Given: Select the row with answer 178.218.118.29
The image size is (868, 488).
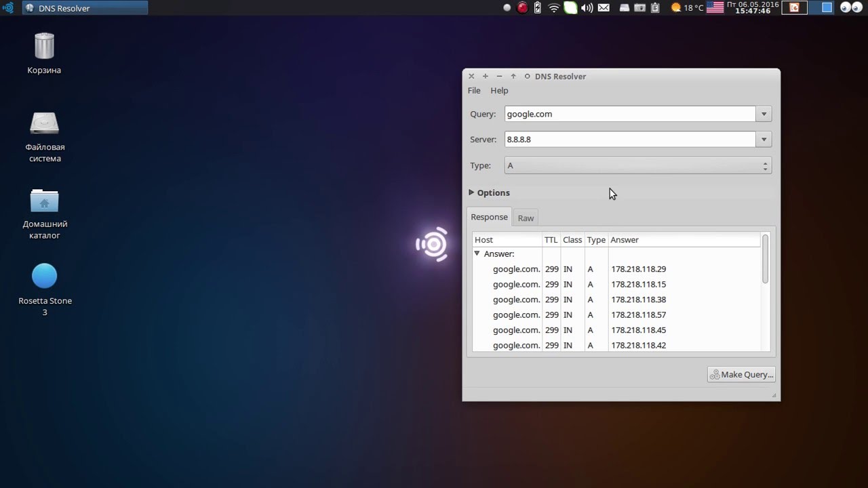Looking at the screenshot, I should [617, 269].
